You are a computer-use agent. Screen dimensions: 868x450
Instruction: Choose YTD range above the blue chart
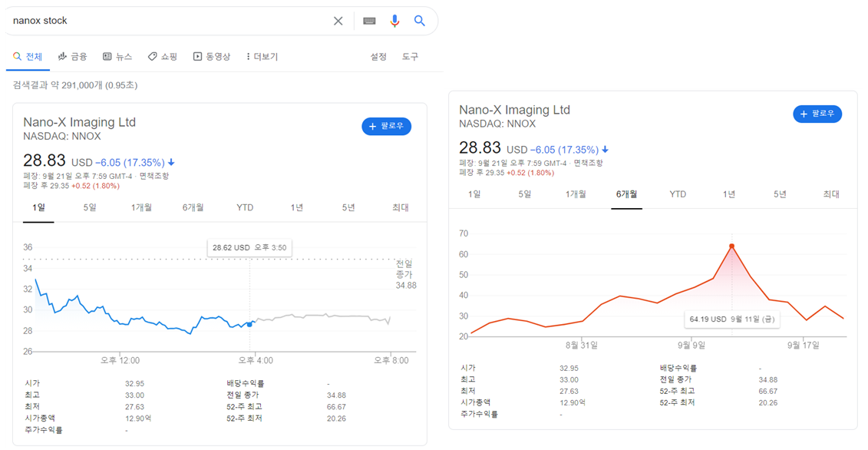pos(245,208)
